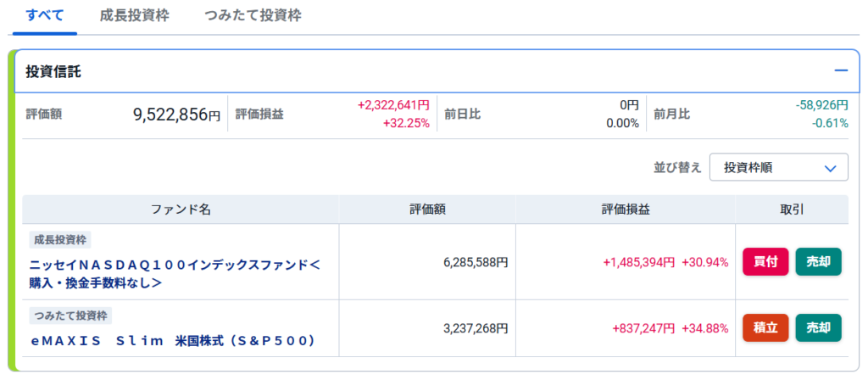Click the 取引 column header

792,210
